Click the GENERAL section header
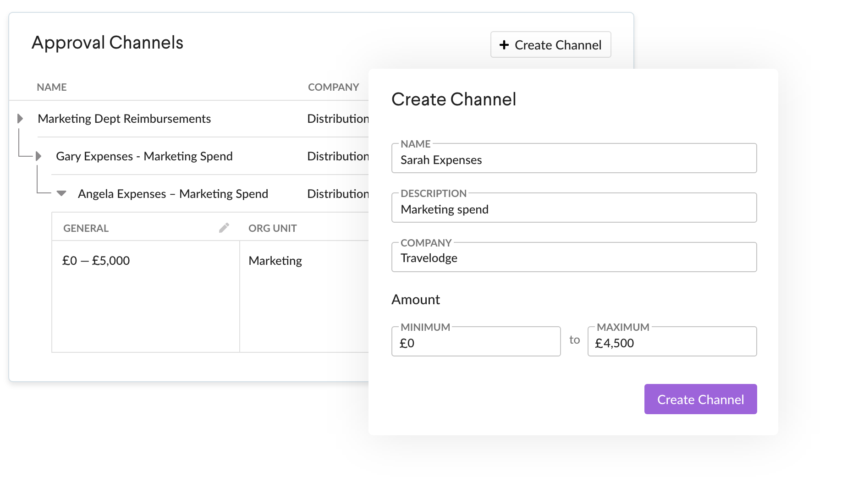Screen dimensions: 847x504 point(86,228)
